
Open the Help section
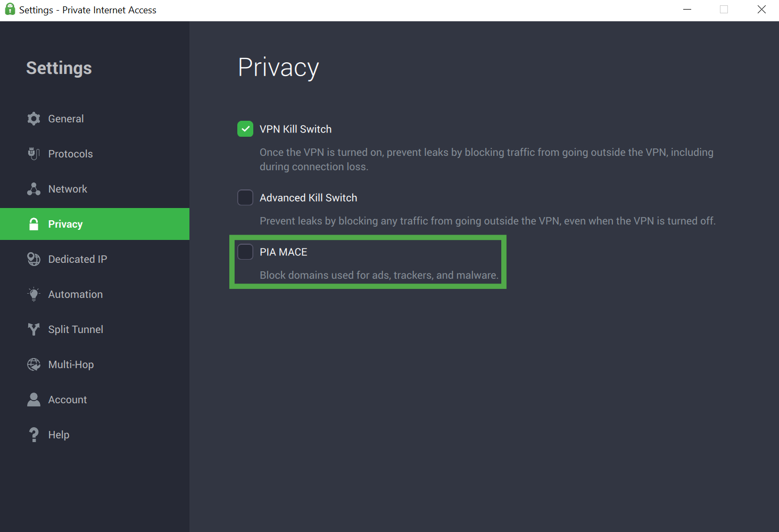click(95, 435)
